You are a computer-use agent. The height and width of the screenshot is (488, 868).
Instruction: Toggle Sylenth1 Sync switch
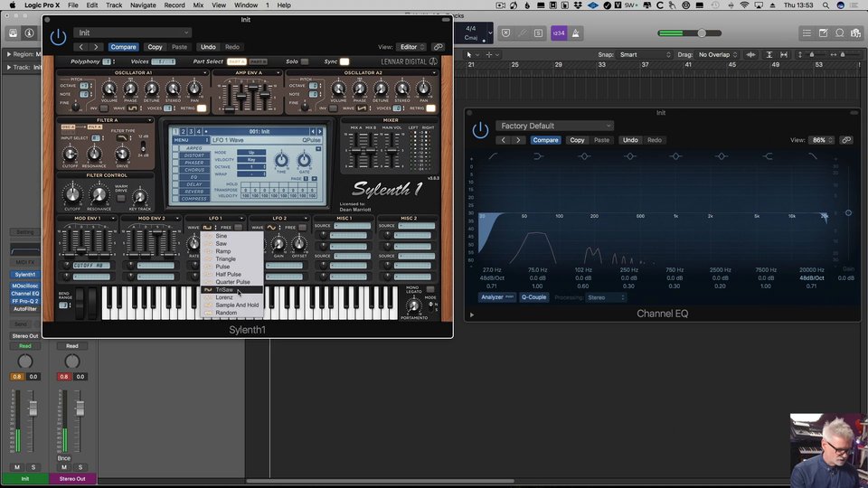pyautogui.click(x=344, y=61)
